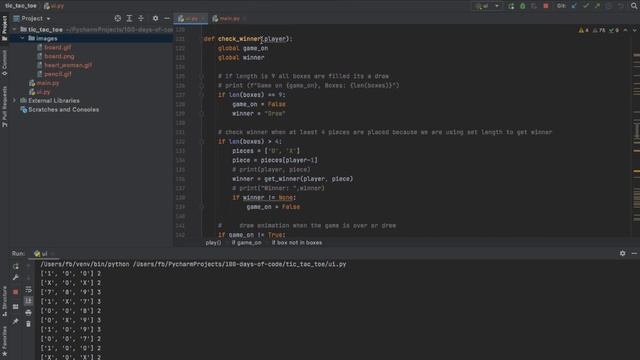The width and height of the screenshot is (640, 360).
Task: Fold the 'if len(boxes) == 9' block
Action: pyautogui.click(x=201, y=95)
